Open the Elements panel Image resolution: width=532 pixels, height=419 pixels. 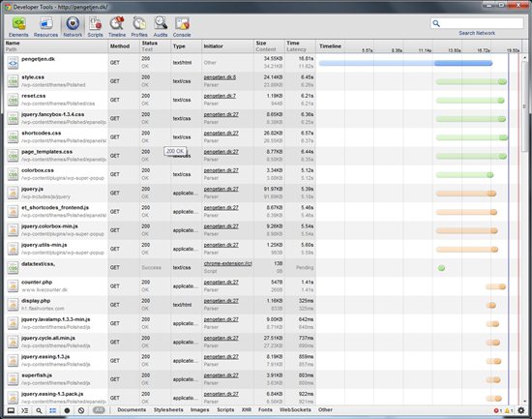(18, 27)
